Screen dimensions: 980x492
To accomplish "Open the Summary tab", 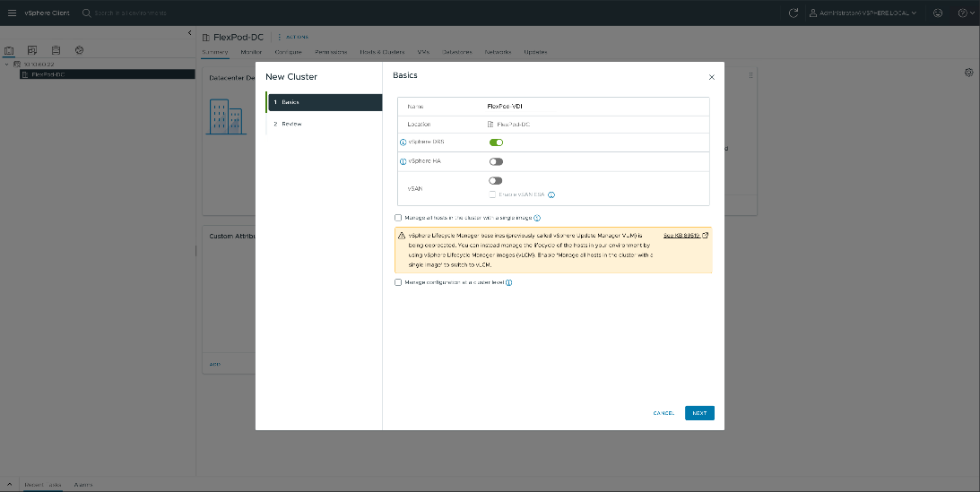I will pos(215,52).
